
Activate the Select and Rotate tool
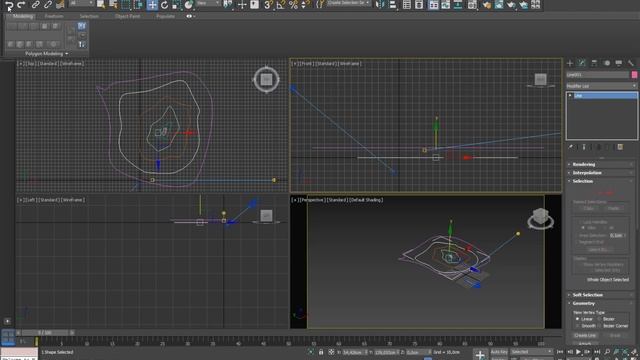point(164,5)
